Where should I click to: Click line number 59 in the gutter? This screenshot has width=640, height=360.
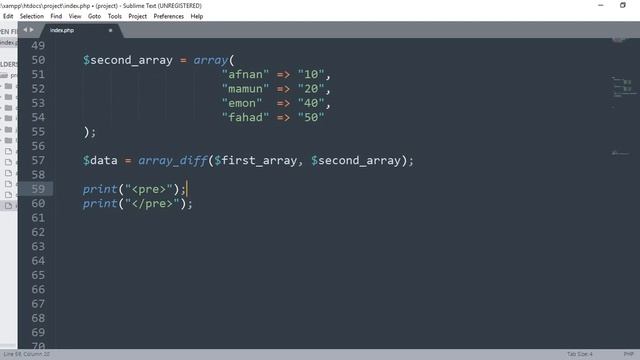(38, 189)
